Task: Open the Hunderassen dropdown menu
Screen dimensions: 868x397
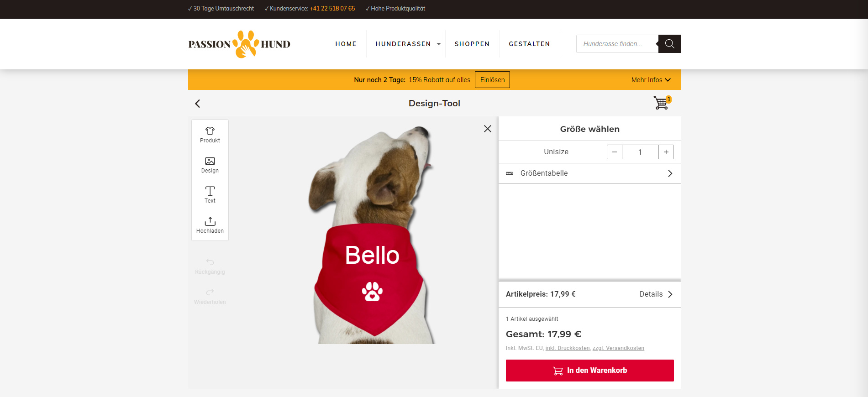Action: click(407, 44)
